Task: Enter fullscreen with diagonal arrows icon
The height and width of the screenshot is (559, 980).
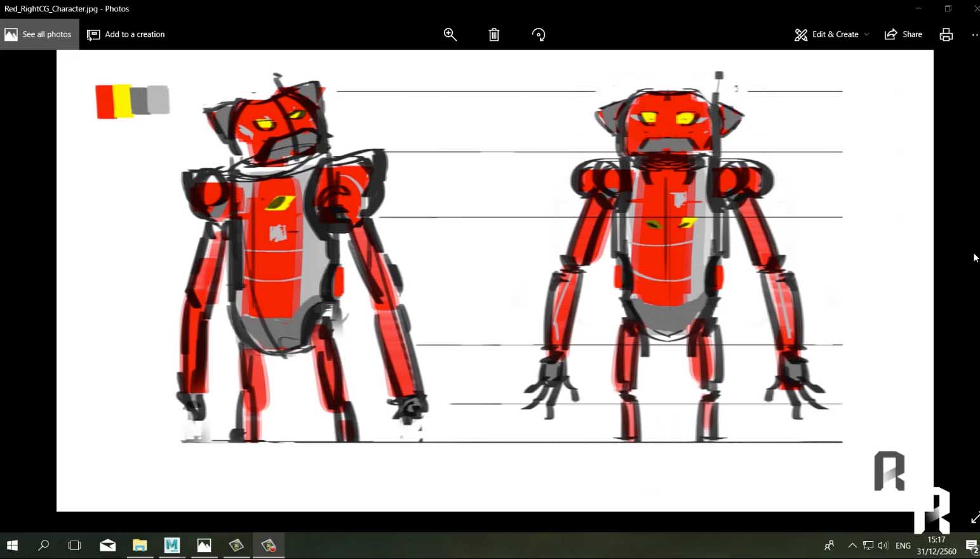Action: 975,519
